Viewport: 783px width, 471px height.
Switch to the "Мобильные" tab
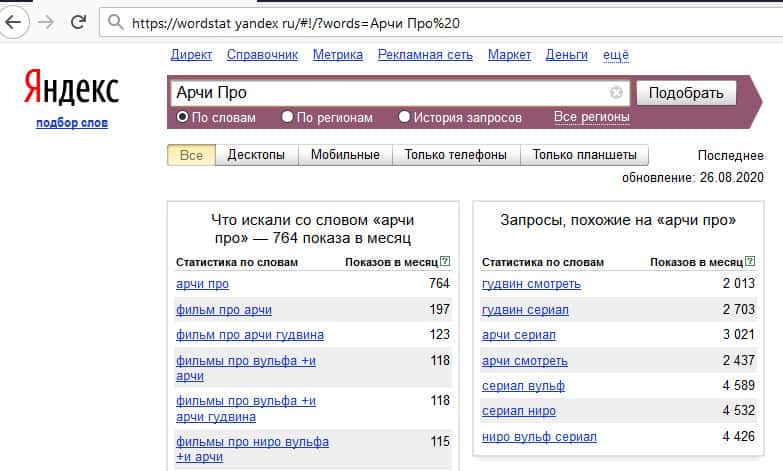click(345, 155)
